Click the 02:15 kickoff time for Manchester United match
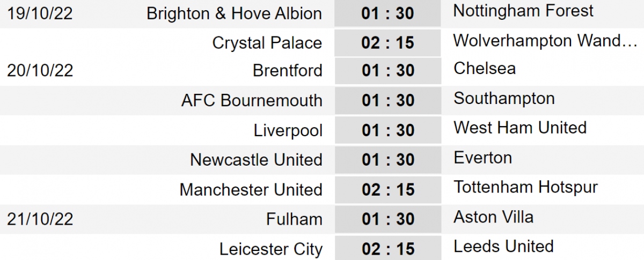The height and width of the screenshot is (260, 644). click(387, 190)
